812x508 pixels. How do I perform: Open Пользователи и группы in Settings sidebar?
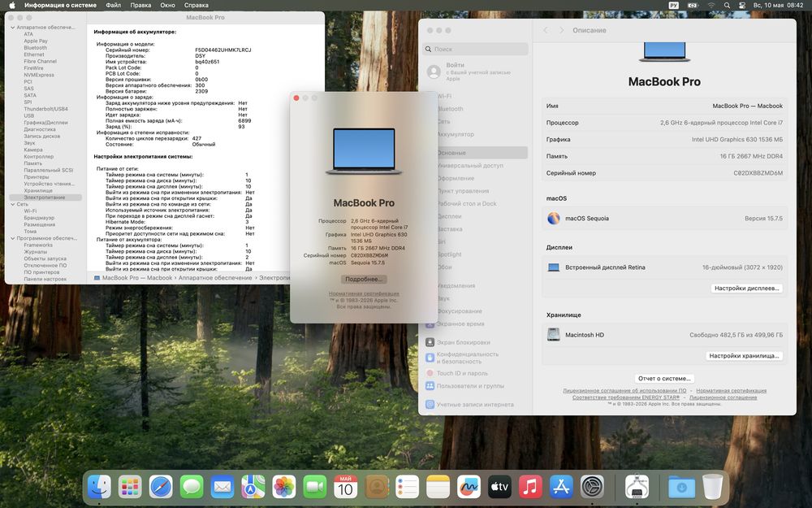(464, 385)
